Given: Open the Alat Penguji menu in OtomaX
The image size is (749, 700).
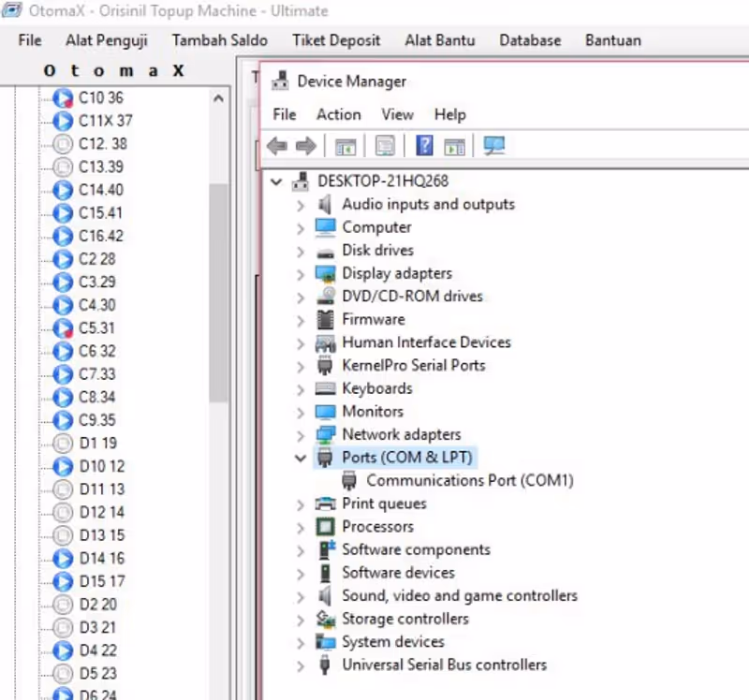Looking at the screenshot, I should click(x=106, y=40).
